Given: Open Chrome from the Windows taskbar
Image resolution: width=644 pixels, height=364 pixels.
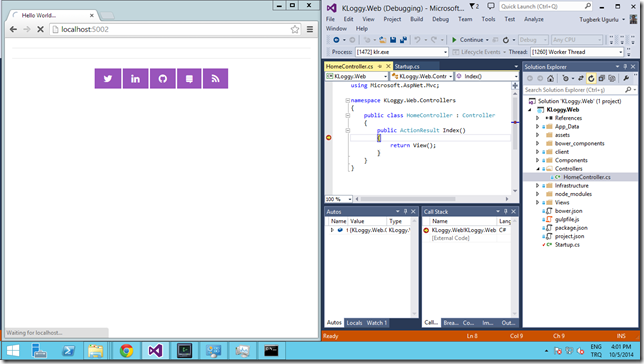Looking at the screenshot, I should (126, 351).
